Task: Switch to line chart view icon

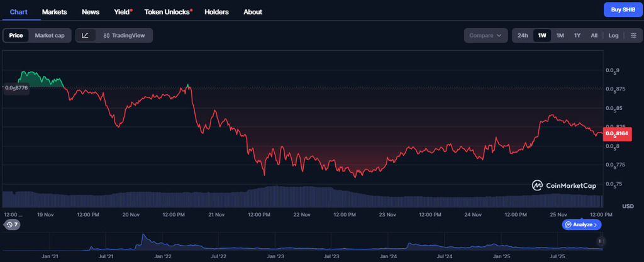Action: coord(85,35)
